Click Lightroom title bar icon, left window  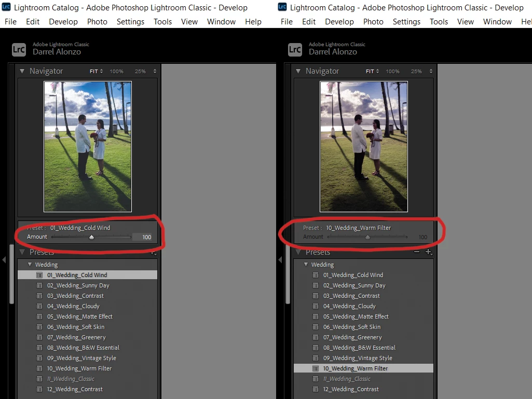tap(6, 7)
